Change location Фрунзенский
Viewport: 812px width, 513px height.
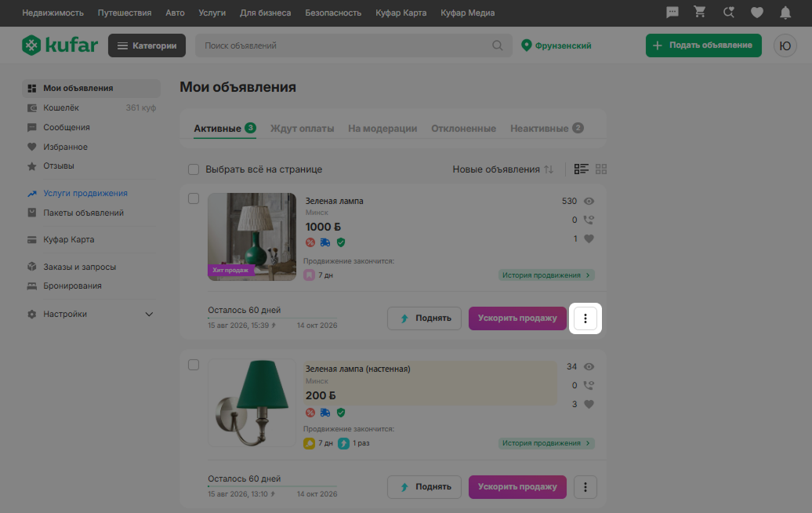pyautogui.click(x=556, y=45)
